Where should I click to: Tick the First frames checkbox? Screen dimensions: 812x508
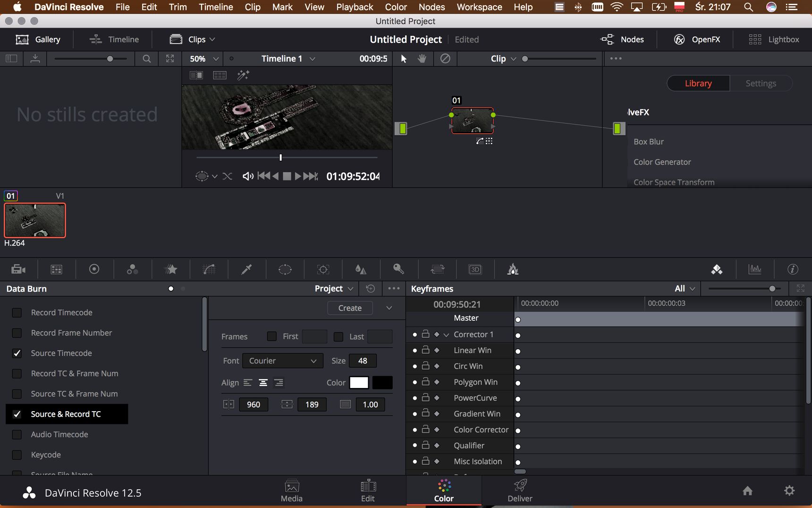pos(272,336)
